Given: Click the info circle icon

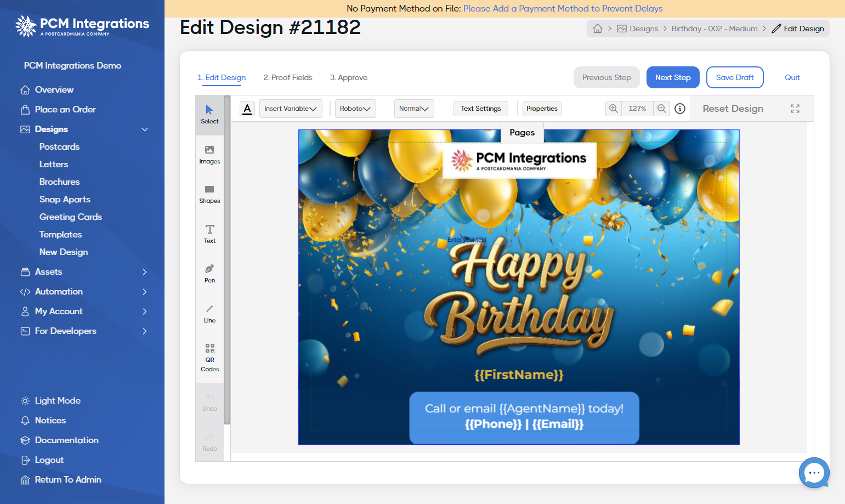Looking at the screenshot, I should tap(680, 109).
